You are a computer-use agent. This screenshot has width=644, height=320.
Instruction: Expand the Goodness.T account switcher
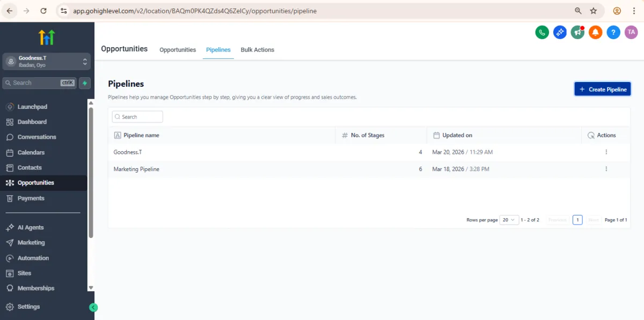tap(47, 62)
